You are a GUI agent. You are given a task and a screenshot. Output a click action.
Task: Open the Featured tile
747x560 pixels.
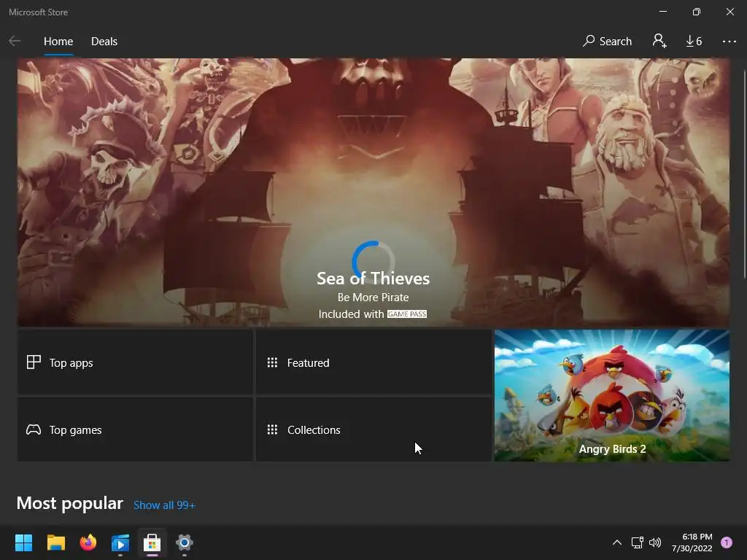(x=373, y=362)
